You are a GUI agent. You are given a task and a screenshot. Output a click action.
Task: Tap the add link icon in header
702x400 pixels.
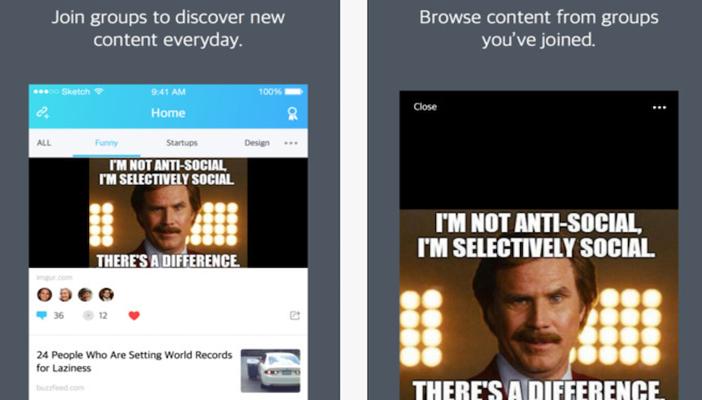43,113
